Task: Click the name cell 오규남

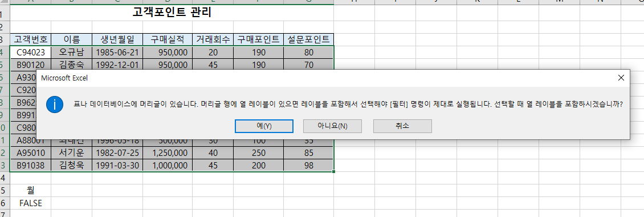Action: point(72,53)
